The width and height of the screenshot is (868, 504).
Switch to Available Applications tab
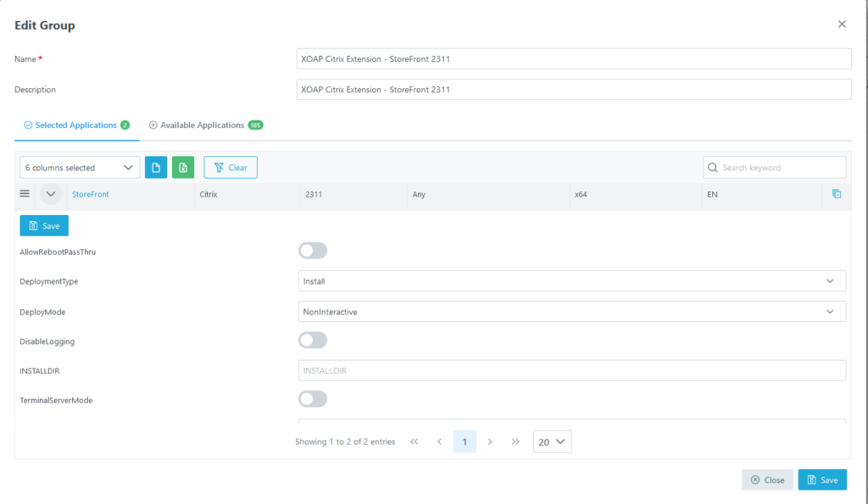click(206, 125)
